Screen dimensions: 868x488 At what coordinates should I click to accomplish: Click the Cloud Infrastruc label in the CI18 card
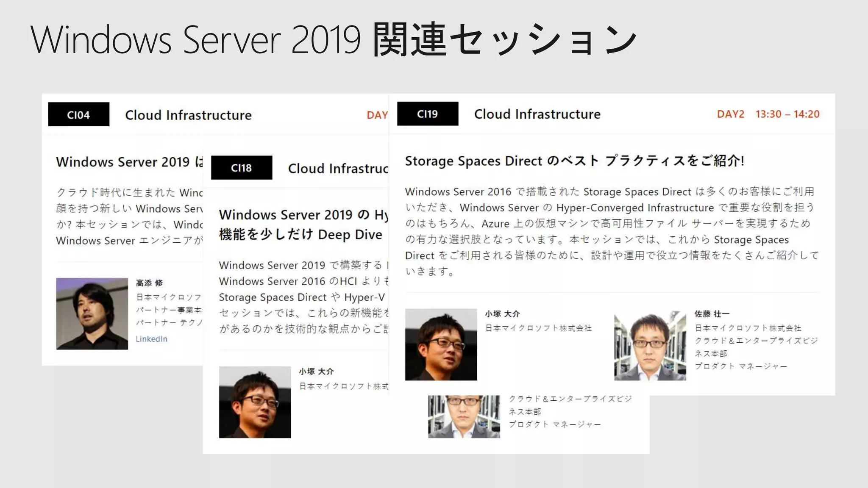338,168
